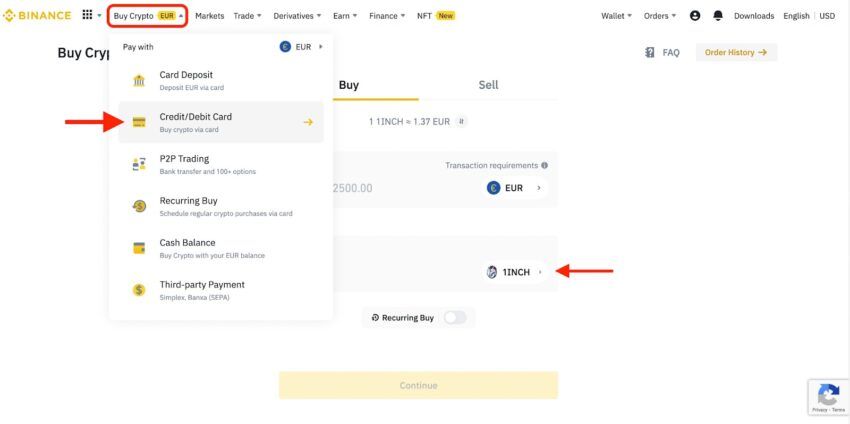Swap the 1INCH to EUR rate direction
The width and height of the screenshot is (850, 424).
(461, 121)
